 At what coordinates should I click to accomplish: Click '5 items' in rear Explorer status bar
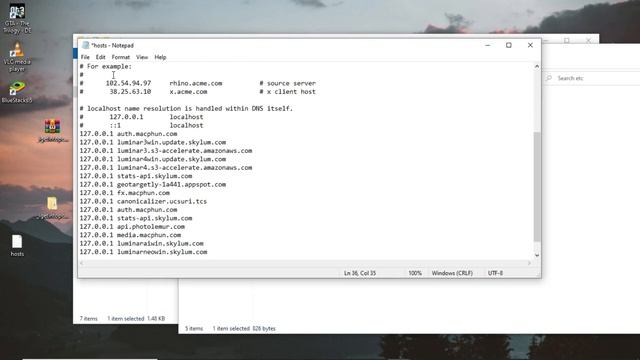194,328
